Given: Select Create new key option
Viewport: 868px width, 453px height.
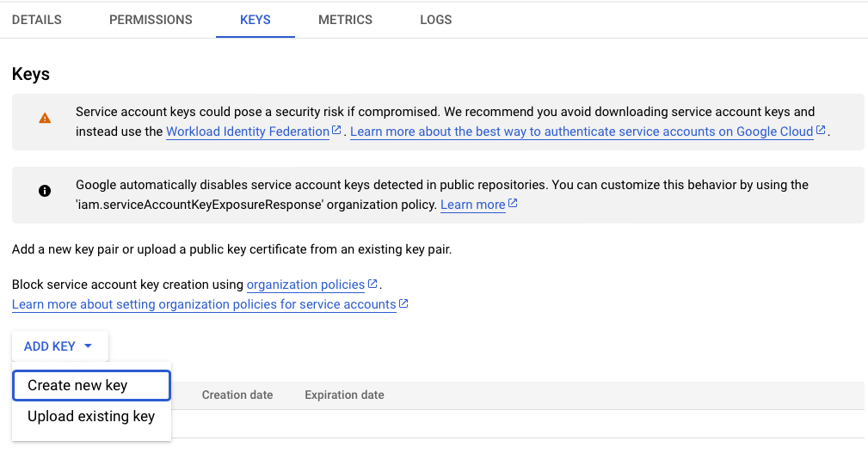Looking at the screenshot, I should coord(91,385).
